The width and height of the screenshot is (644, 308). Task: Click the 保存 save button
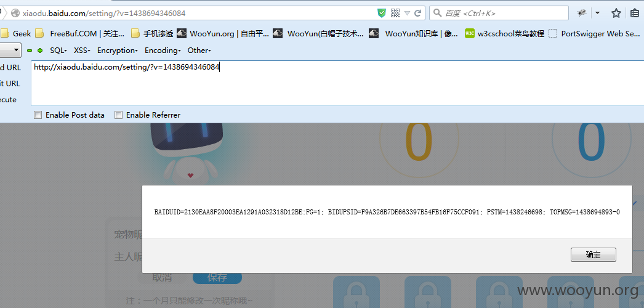(x=217, y=277)
